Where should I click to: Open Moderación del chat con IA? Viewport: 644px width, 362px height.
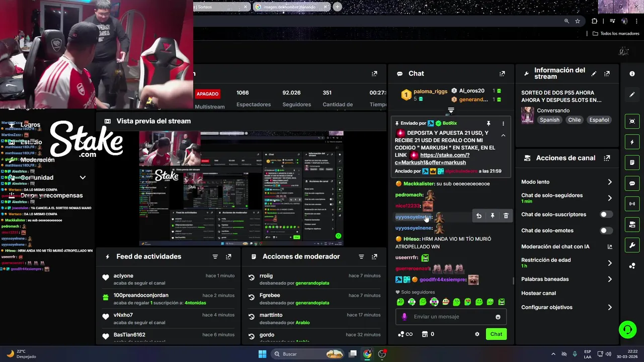click(567, 246)
